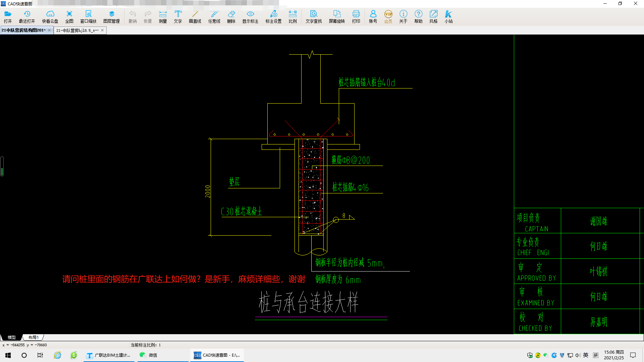Toggle 显示标注 annotation visibility
The width and height of the screenshot is (644, 362).
tap(250, 16)
